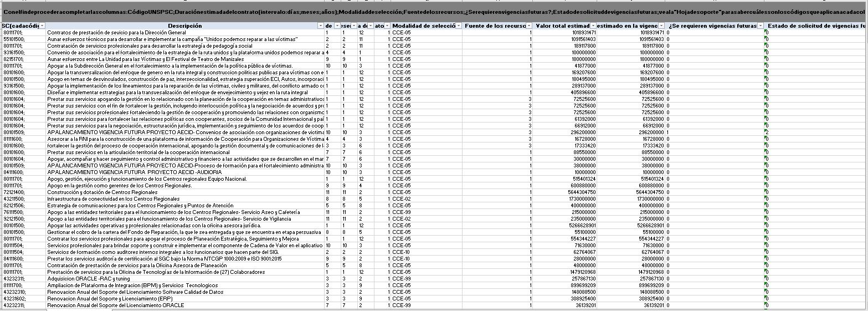This screenshot has height=311, width=868.
Task: Select CCE-99 modalidad in the Aseo y Cafetería row
Action: [427, 212]
